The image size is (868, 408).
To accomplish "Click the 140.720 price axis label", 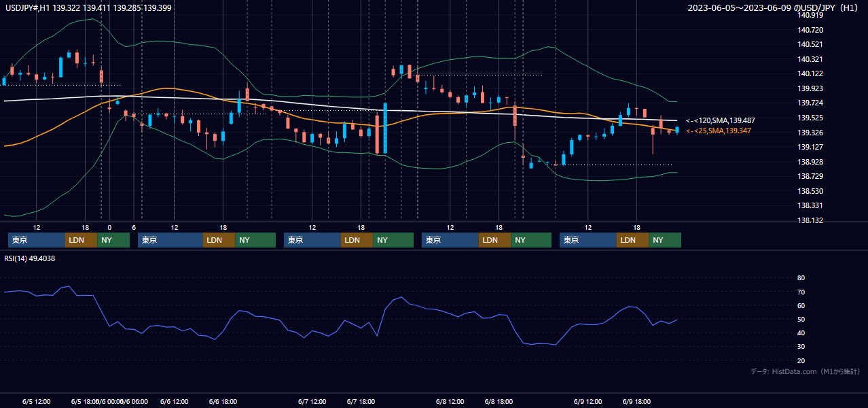I will [x=810, y=31].
